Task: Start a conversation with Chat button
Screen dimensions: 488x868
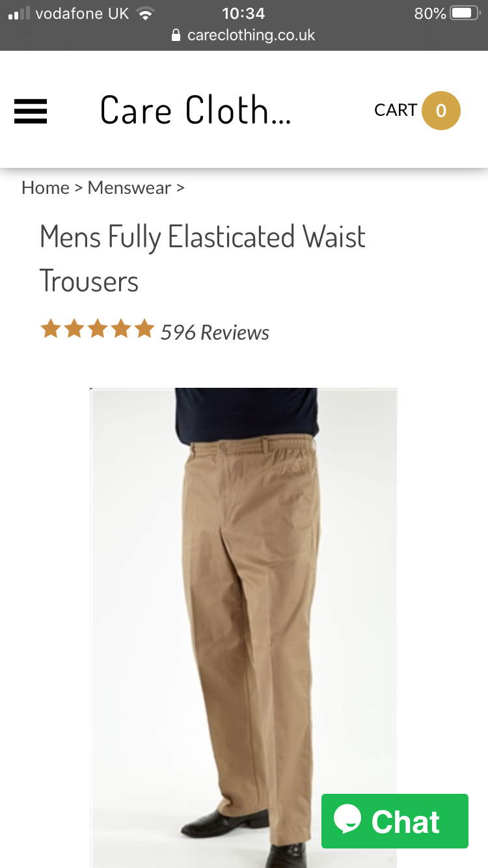Action: click(395, 821)
